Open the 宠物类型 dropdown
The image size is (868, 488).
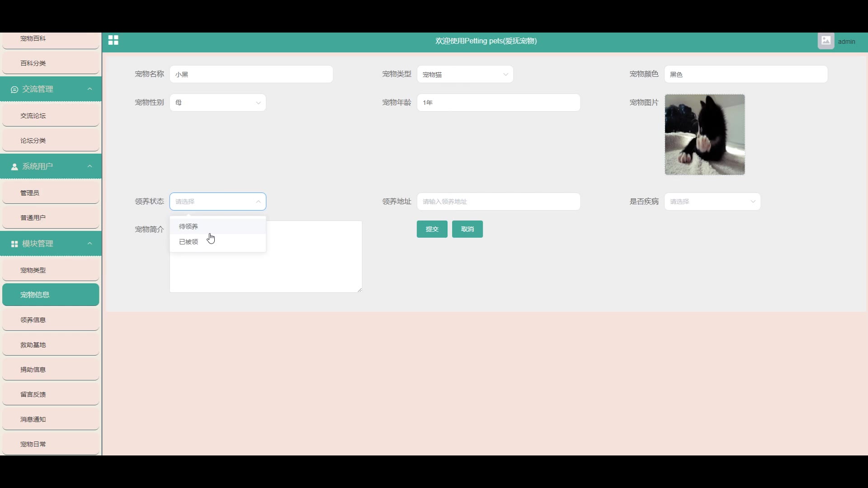465,75
